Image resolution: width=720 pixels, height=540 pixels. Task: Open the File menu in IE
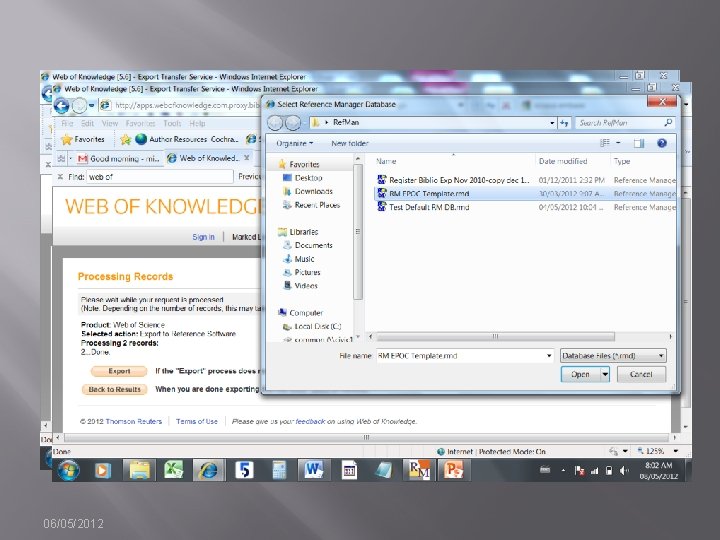67,124
